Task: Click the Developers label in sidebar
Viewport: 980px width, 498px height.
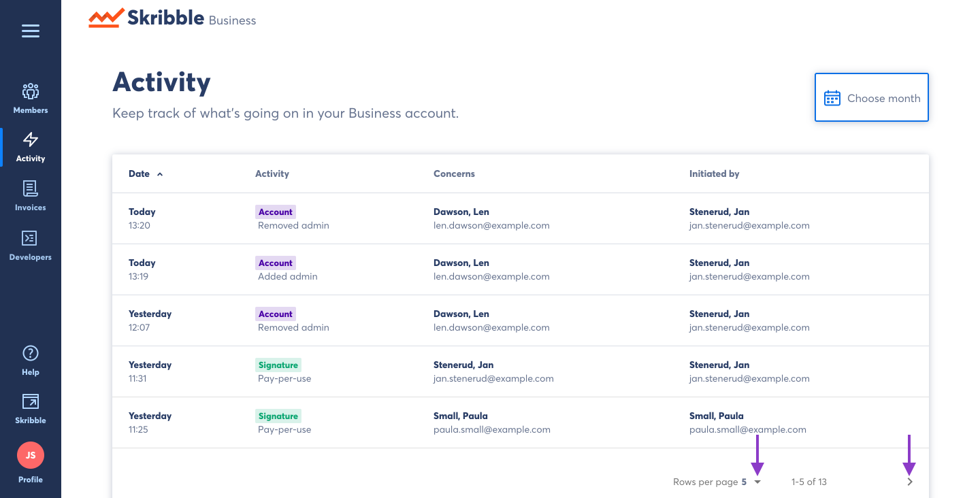Action: pyautogui.click(x=31, y=257)
